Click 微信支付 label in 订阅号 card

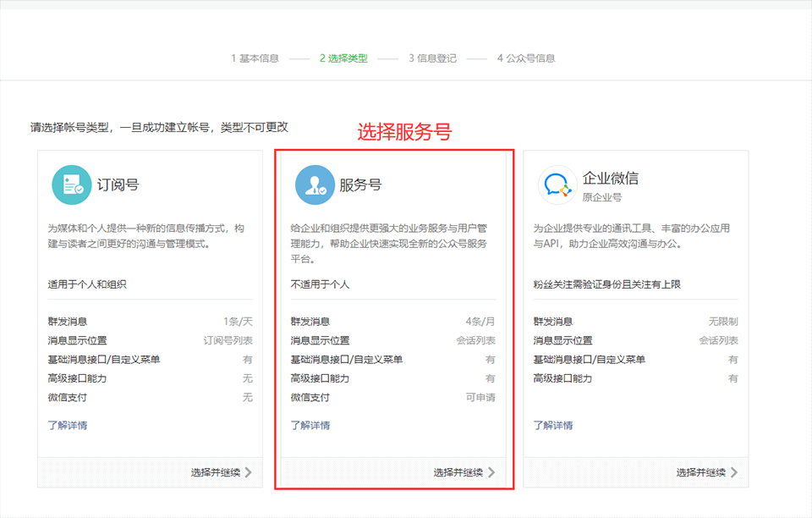click(68, 397)
